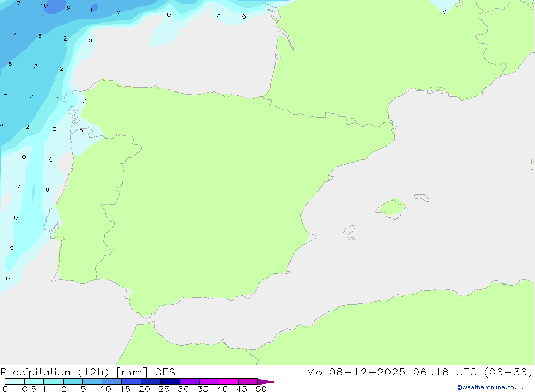This screenshot has height=392, width=535.
Task: Click the arrow tip above 50 mm
Action: click(268, 381)
